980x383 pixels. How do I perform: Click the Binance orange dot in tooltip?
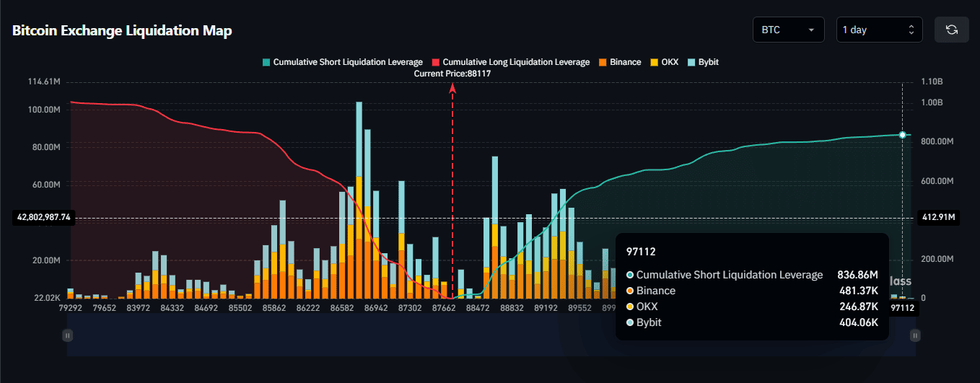click(x=630, y=291)
